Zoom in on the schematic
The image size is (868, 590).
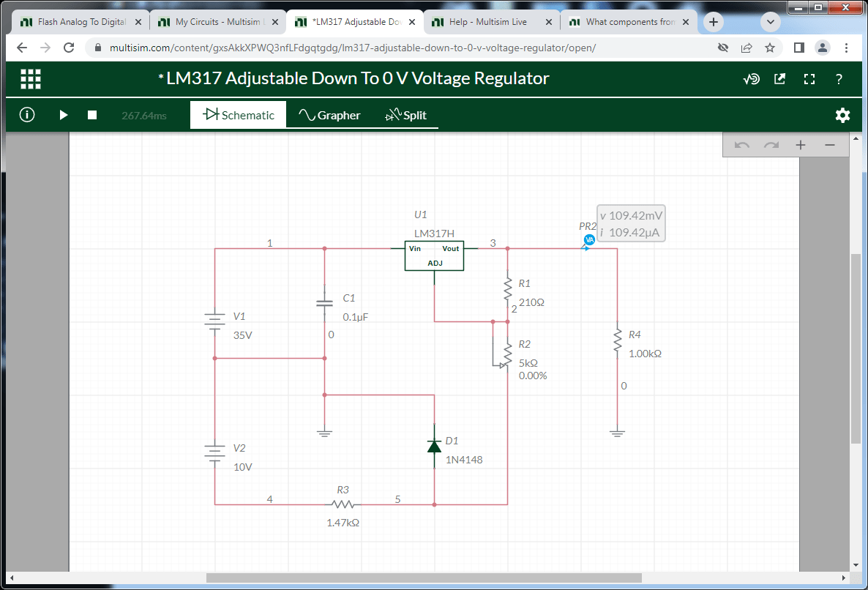[x=800, y=145]
